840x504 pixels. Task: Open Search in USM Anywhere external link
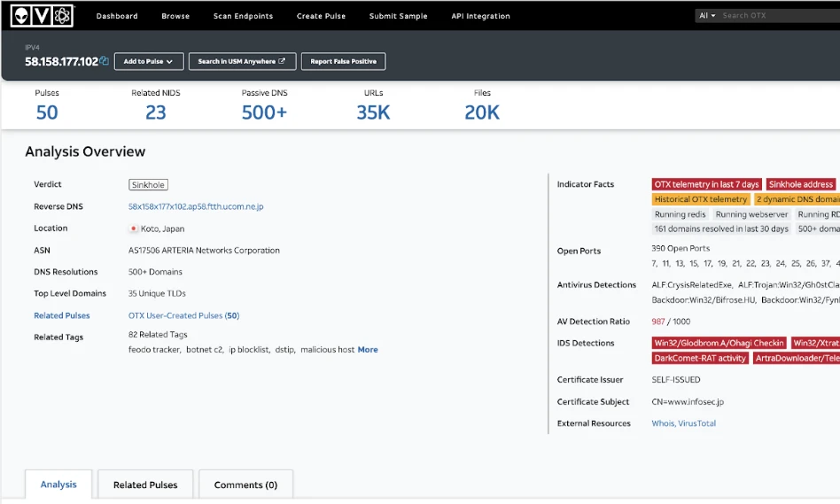(x=242, y=62)
